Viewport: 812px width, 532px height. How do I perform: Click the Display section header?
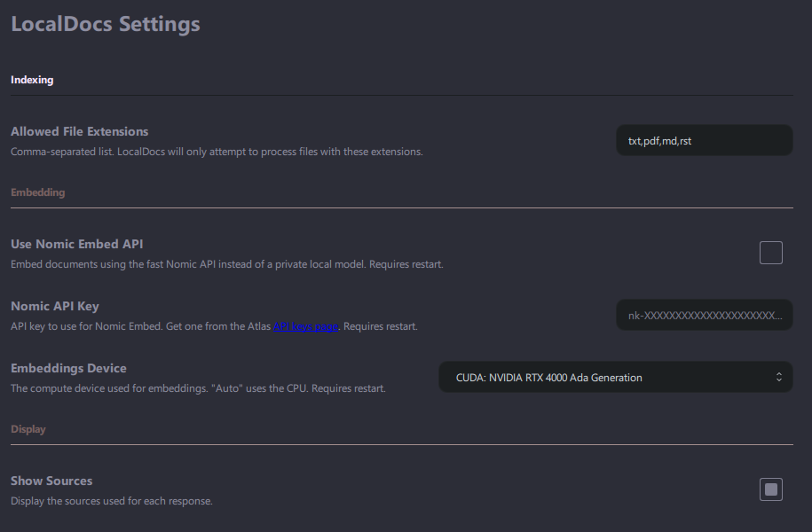click(x=28, y=428)
